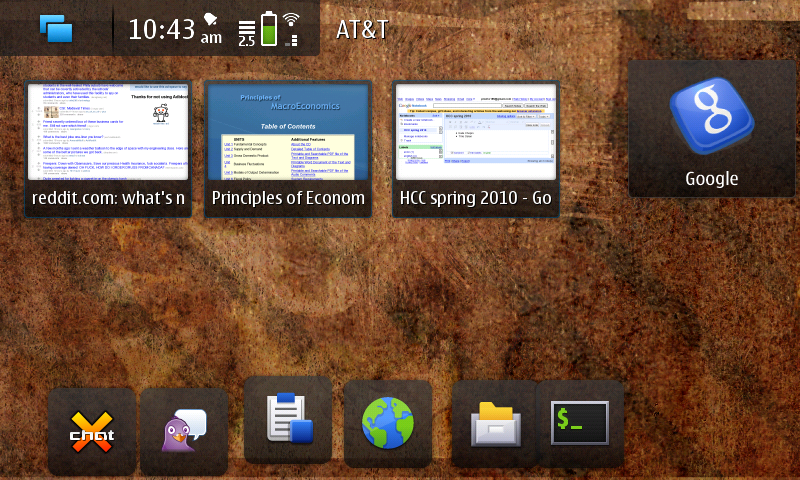This screenshot has height=480, width=800.
Task: Open the File Manager drawer icon
Action: [x=495, y=424]
